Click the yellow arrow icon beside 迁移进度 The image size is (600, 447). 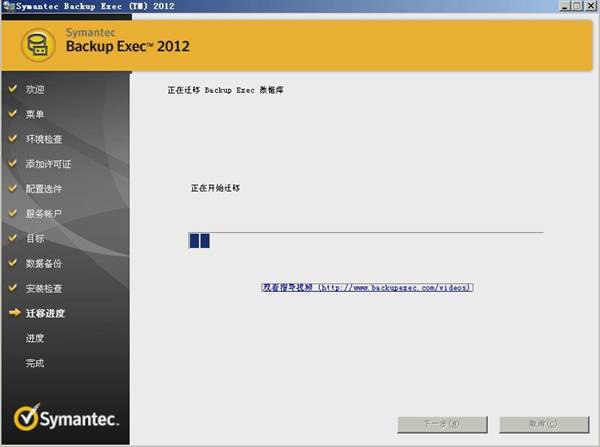pos(14,314)
